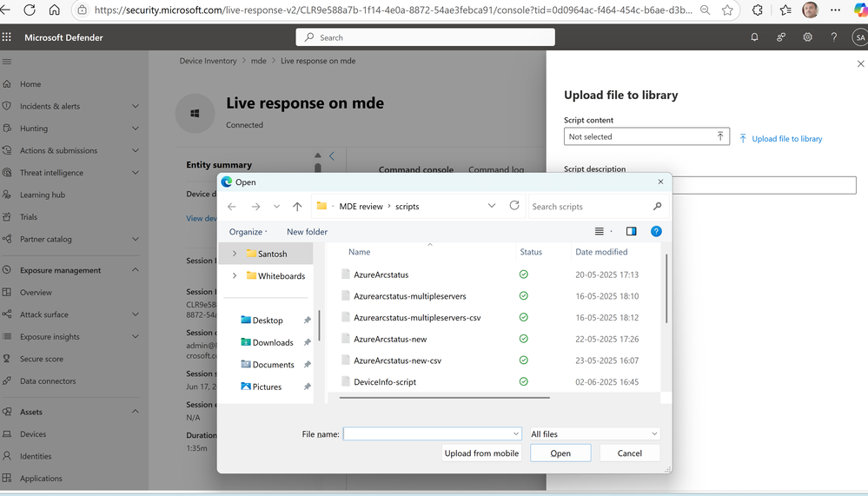The height and width of the screenshot is (496, 868).
Task: Open file dialog help button
Action: pyautogui.click(x=656, y=231)
